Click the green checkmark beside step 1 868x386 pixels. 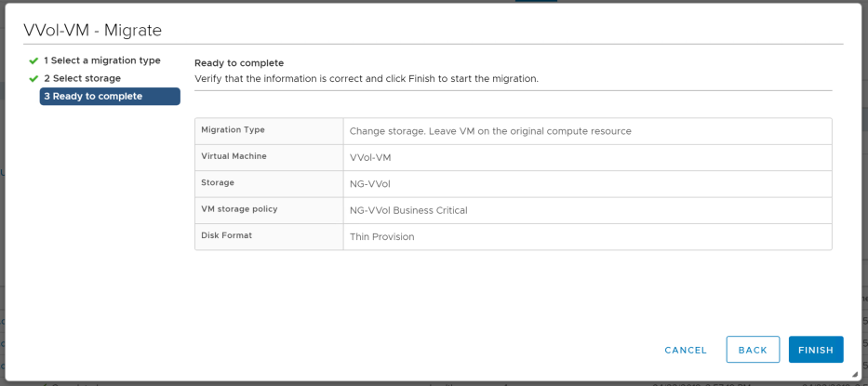click(x=33, y=61)
